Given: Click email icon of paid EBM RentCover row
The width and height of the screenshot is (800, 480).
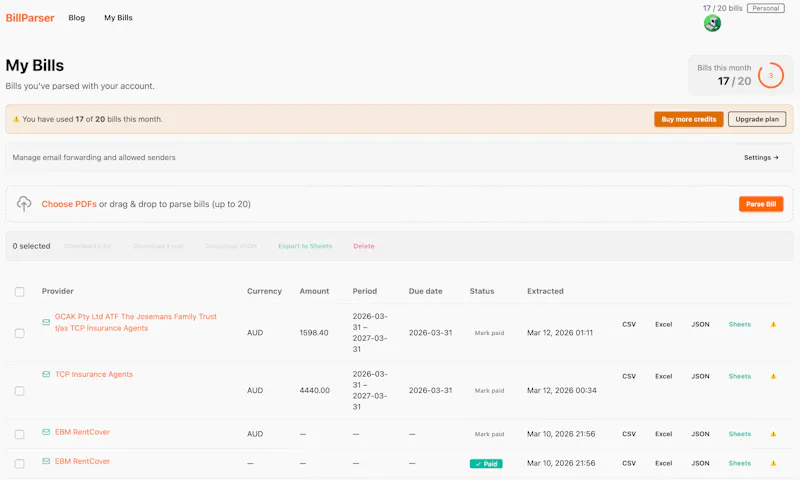Looking at the screenshot, I should (46, 461).
